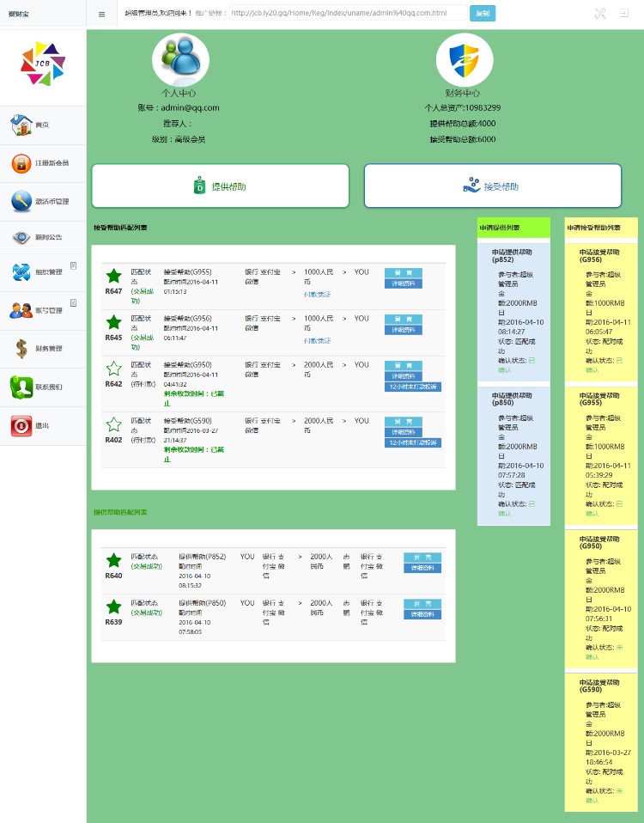Click the copy button beside promotion link
This screenshot has height=823, width=644.
coord(483,13)
